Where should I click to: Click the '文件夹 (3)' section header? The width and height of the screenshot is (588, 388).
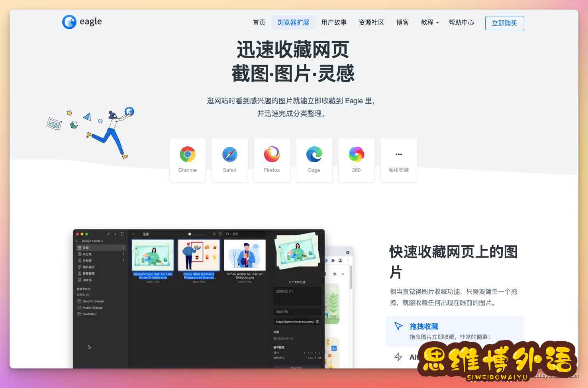83,295
